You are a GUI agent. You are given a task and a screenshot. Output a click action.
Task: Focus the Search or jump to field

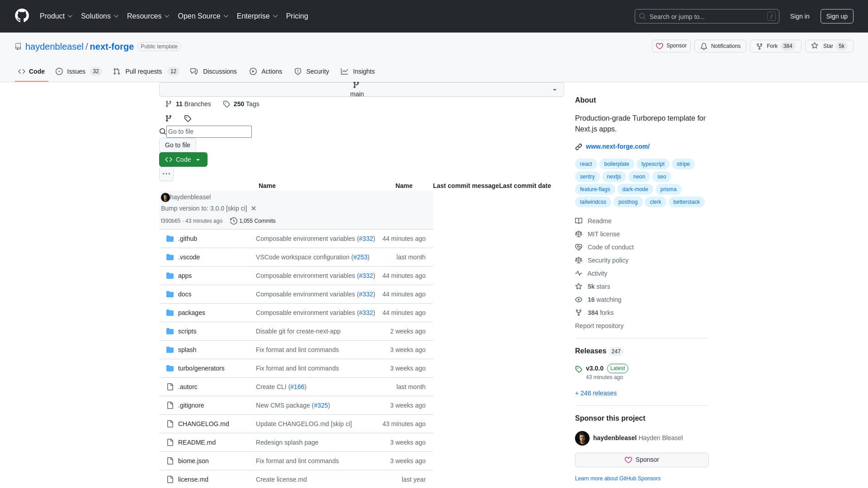[707, 16]
